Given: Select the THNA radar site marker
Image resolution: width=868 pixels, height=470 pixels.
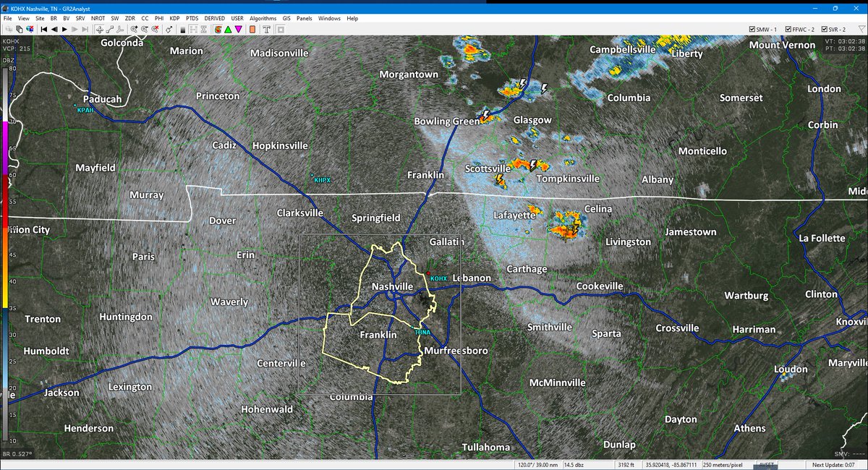Looking at the screenshot, I should tap(422, 333).
